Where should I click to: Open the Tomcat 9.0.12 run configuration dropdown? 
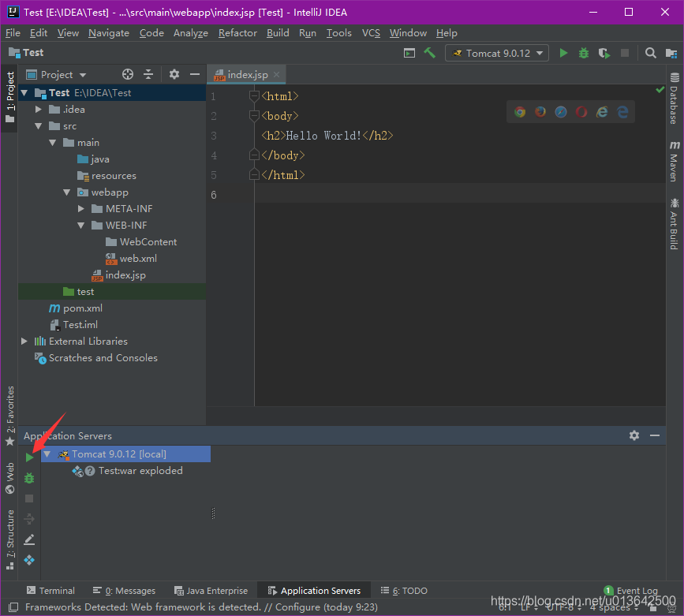(x=497, y=53)
